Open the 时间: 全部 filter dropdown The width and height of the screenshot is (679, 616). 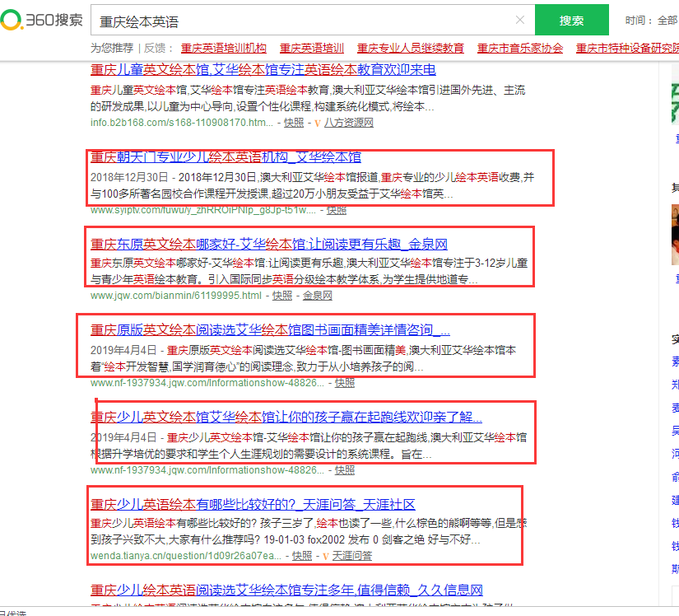[651, 21]
